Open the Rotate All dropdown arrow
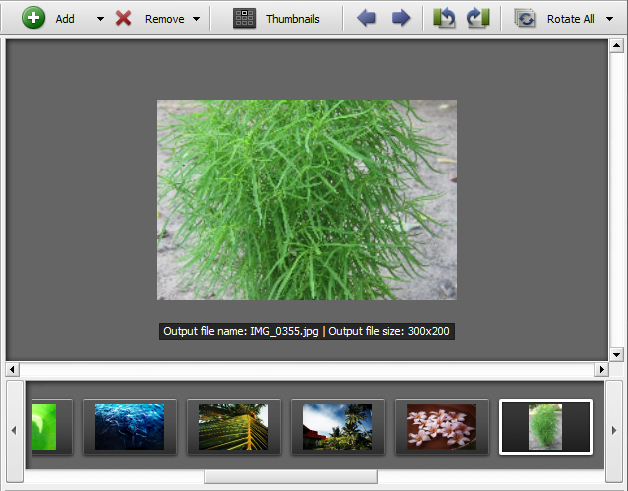This screenshot has height=491, width=628. point(609,19)
